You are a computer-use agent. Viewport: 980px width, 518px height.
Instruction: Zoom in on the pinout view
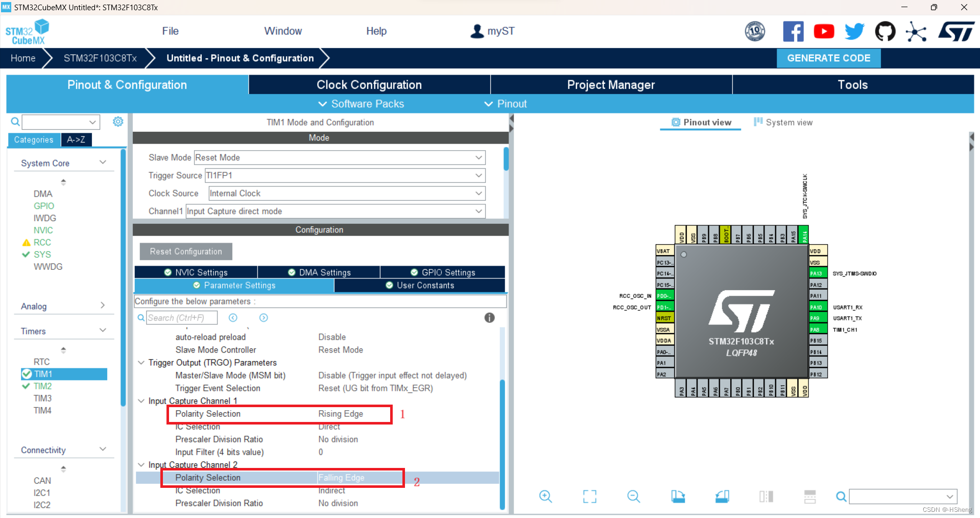point(545,496)
